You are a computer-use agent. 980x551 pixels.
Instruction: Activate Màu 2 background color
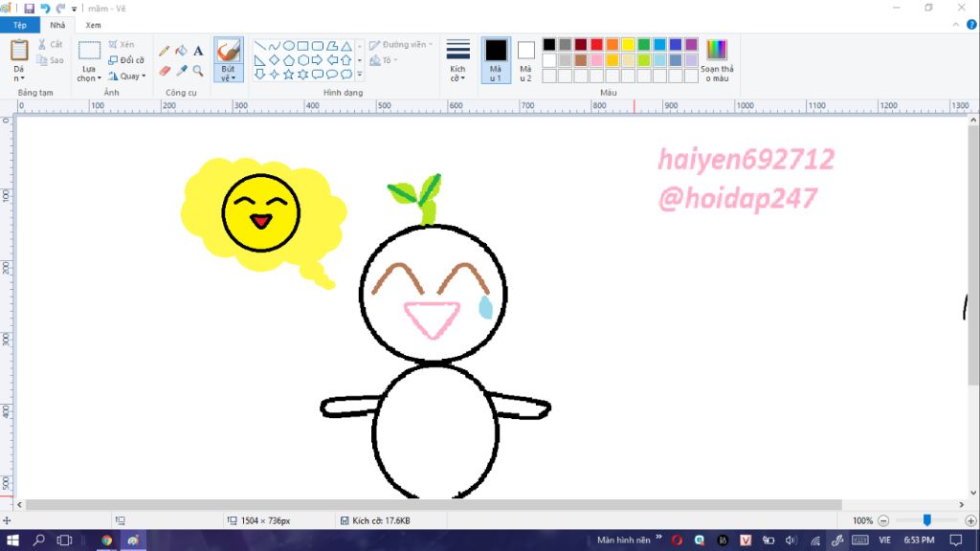(x=525, y=60)
